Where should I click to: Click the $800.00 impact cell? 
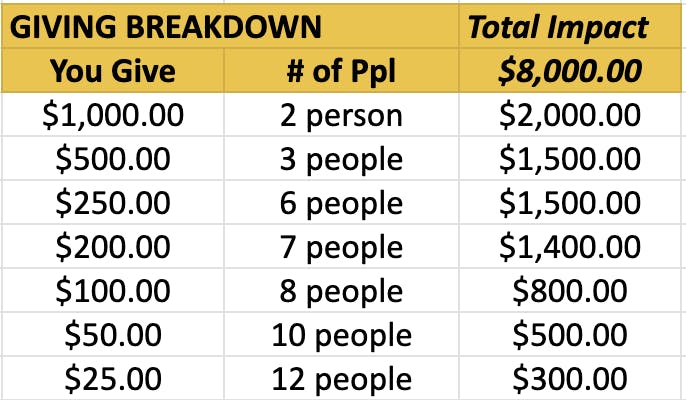[572, 291]
